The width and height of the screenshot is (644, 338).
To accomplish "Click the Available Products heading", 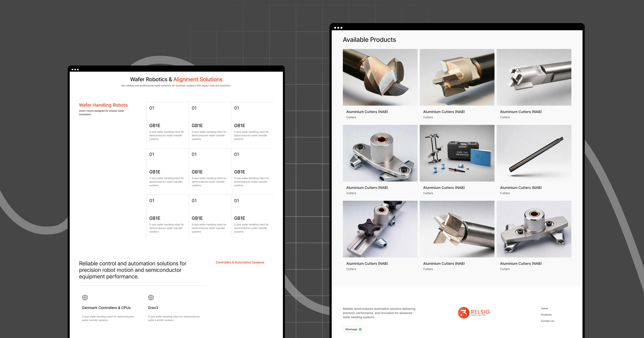I will coord(369,40).
